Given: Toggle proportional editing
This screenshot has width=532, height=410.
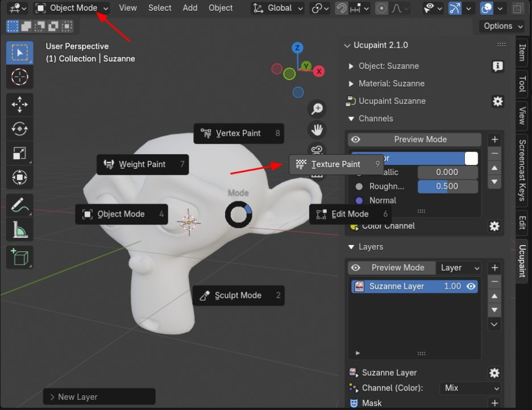Looking at the screenshot, I should tap(381, 8).
